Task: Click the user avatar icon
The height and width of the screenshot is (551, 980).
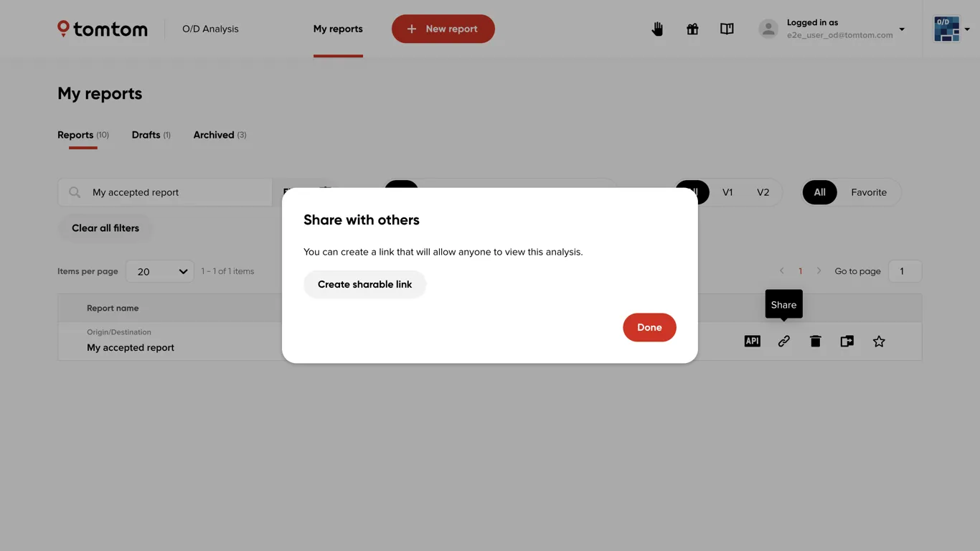Action: tap(768, 29)
